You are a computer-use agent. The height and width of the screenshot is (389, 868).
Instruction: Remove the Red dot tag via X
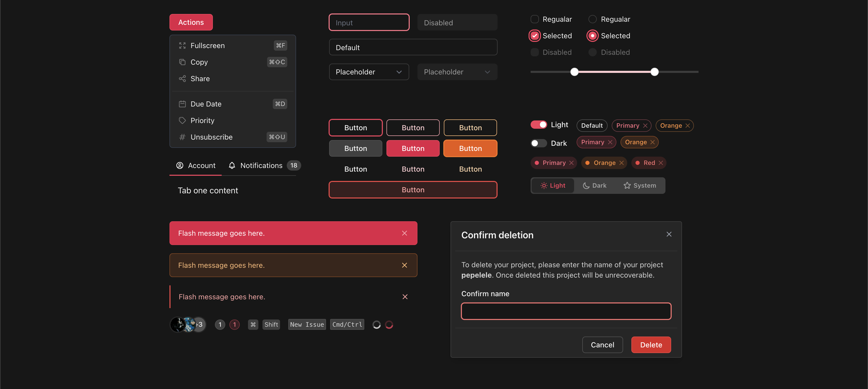pos(661,163)
